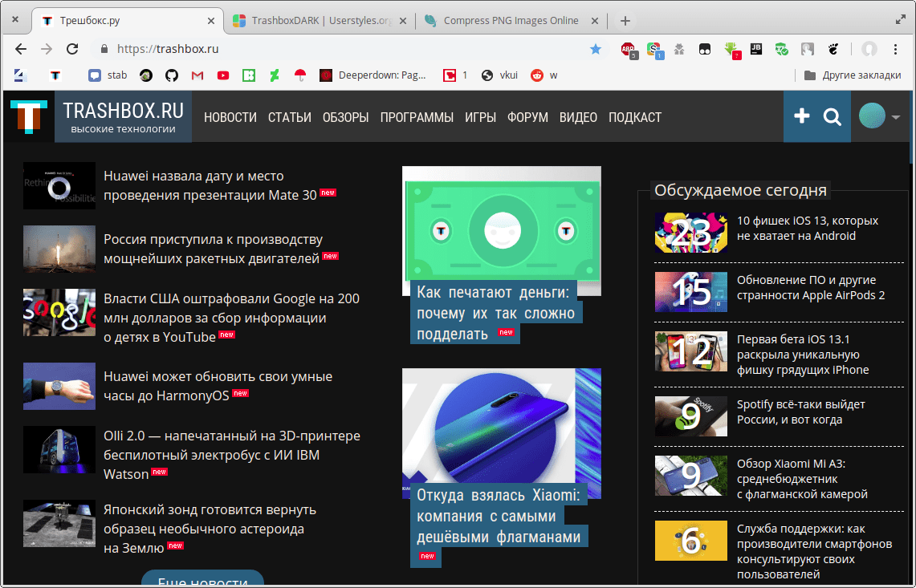
Task: Open site search with the magnifier icon
Action: pos(833,117)
